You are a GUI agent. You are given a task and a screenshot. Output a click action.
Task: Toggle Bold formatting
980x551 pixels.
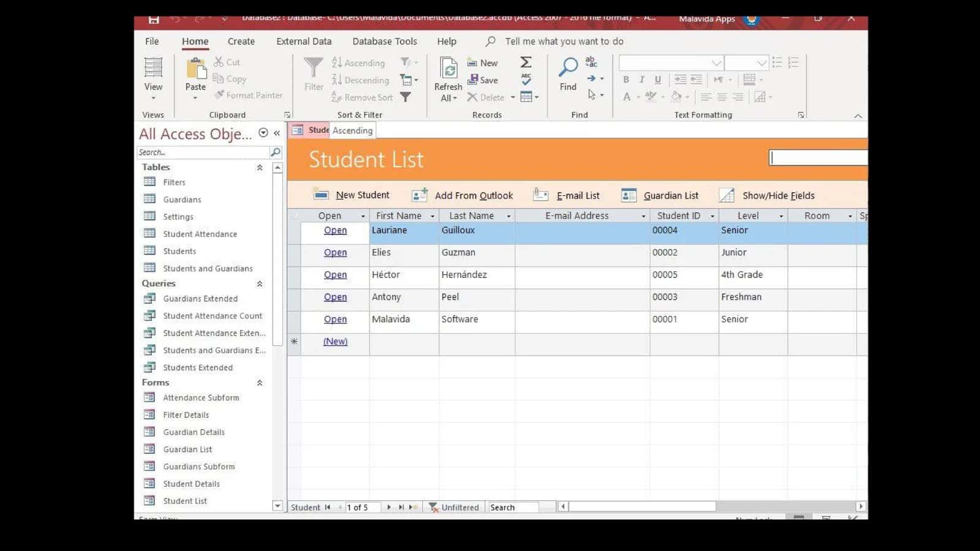(x=626, y=80)
